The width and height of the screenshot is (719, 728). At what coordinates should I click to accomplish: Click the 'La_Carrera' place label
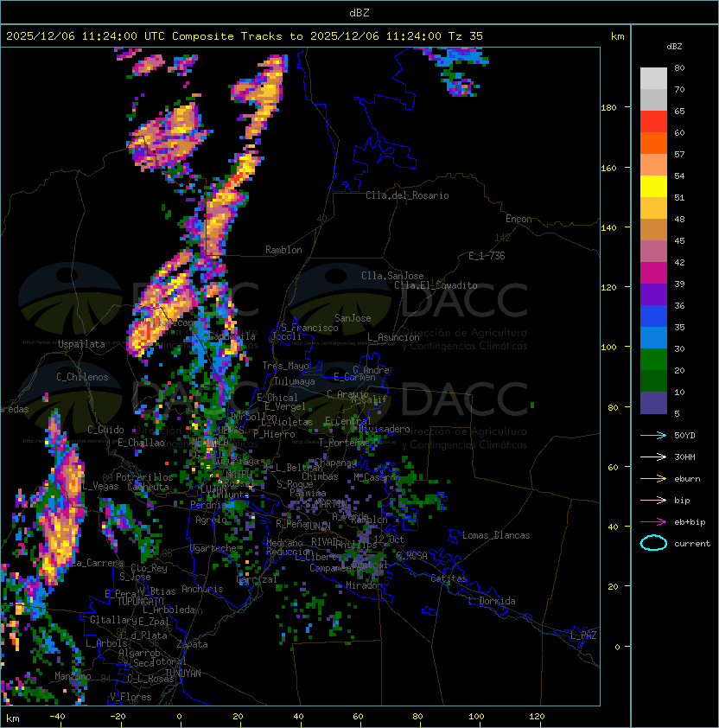[98, 563]
